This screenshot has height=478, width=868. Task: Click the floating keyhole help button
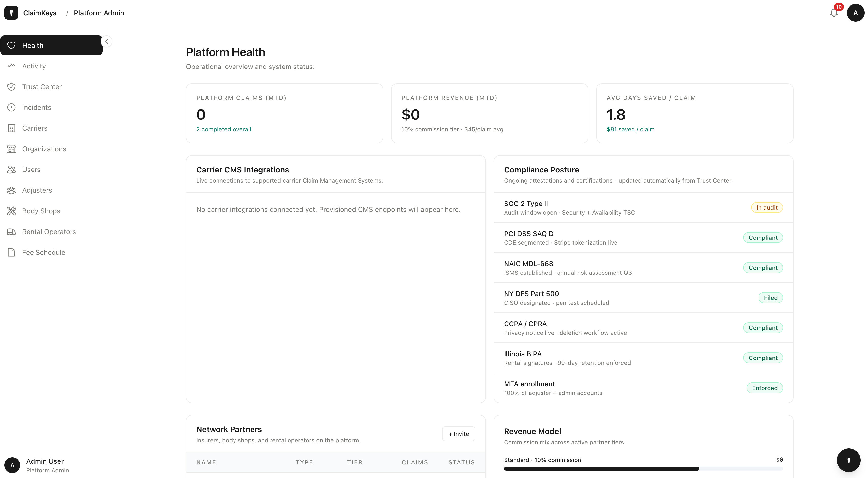tap(849, 460)
